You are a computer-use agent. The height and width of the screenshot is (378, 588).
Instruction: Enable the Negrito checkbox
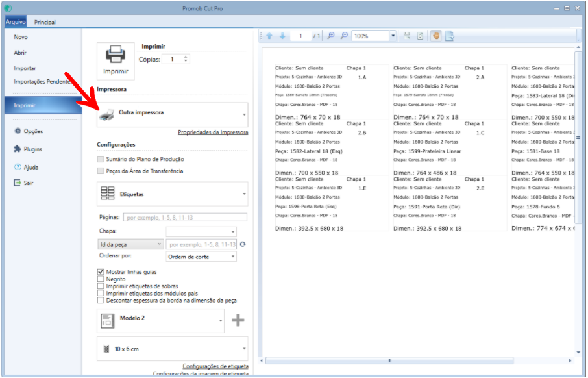pyautogui.click(x=101, y=279)
